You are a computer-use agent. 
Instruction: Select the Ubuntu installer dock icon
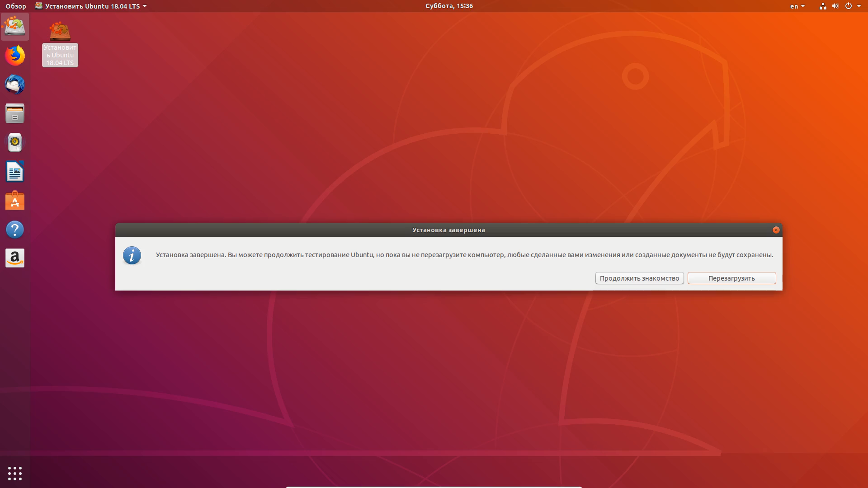click(15, 27)
